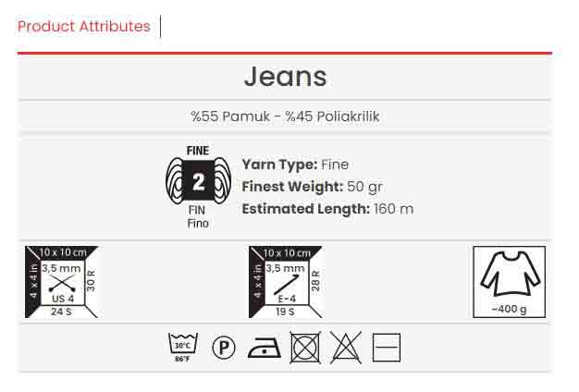Click the Yarn Type: Fine label
The width and height of the screenshot is (579, 392).
(x=295, y=165)
